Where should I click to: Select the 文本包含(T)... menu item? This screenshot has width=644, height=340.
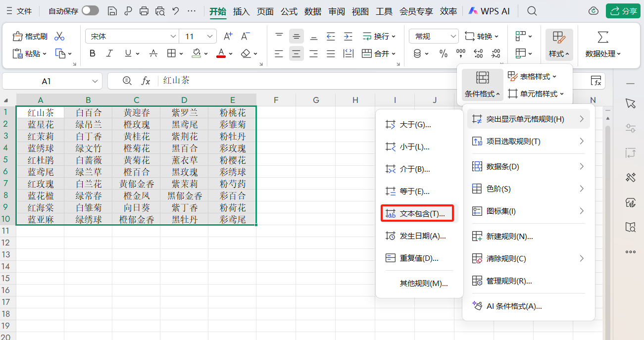tap(419, 214)
